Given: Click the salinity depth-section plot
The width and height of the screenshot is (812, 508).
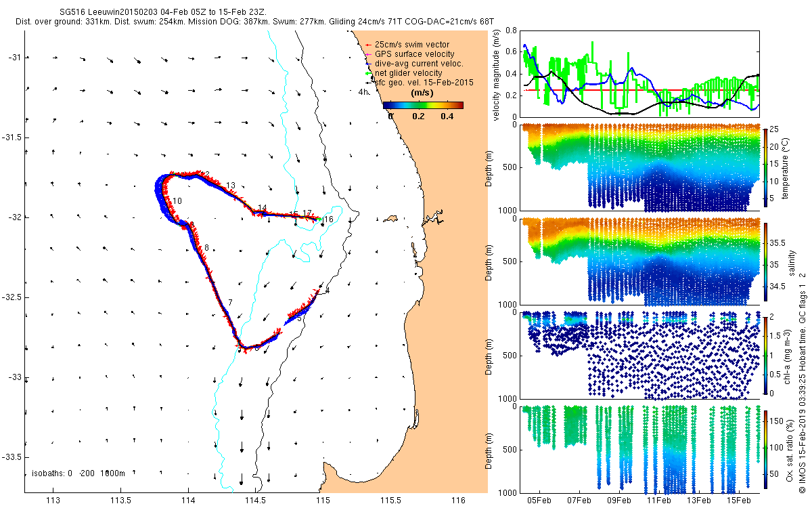Looking at the screenshot, I should 641,263.
